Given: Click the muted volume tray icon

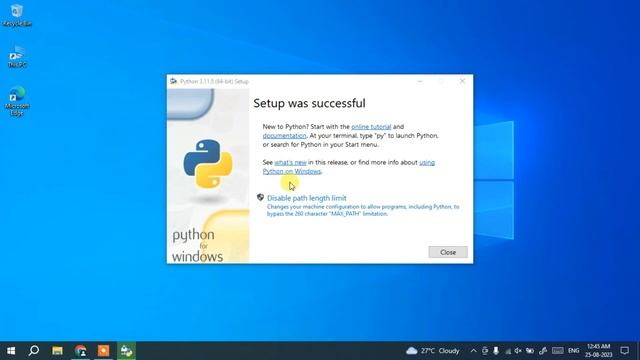Looking at the screenshot, I should (518, 351).
